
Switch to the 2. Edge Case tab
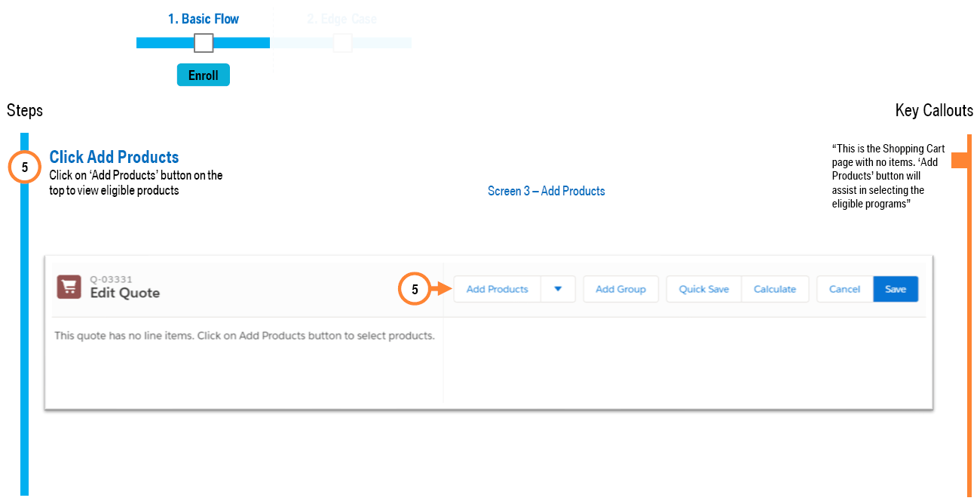341,19
